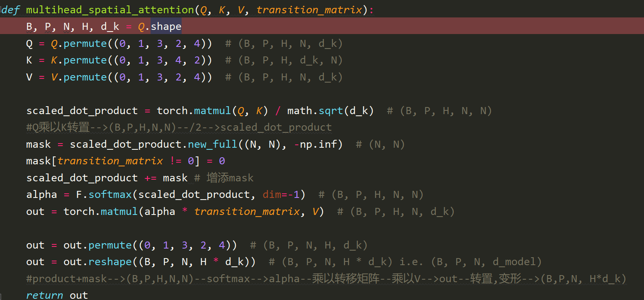Image resolution: width=644 pixels, height=300 pixels.
Task: Click the comment '# (B, P, H, d_k, N)'
Action: pos(284,60)
